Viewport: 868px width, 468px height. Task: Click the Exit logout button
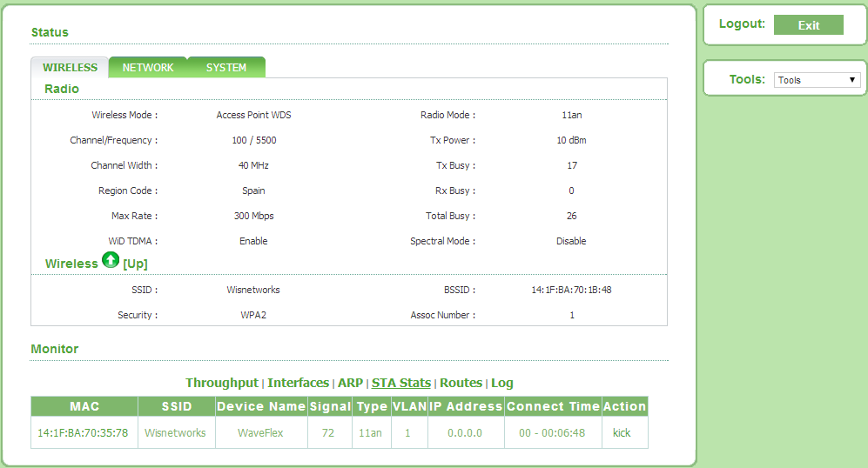pyautogui.click(x=808, y=25)
